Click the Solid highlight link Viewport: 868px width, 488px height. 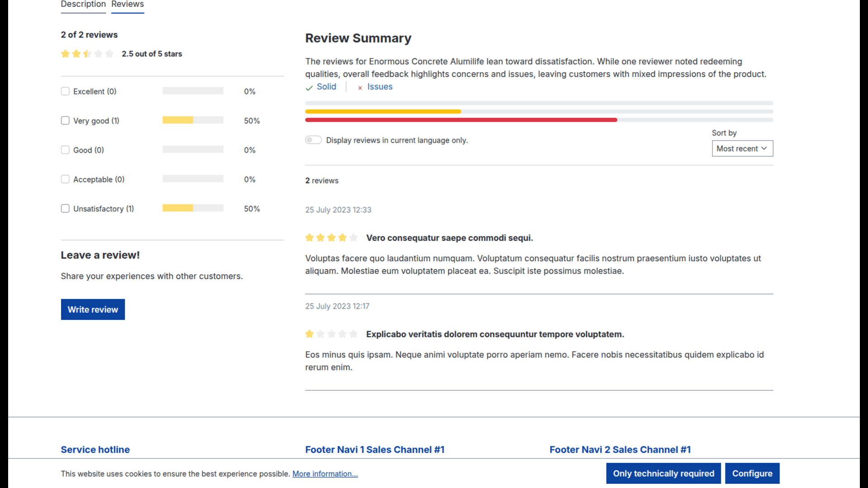click(x=326, y=87)
